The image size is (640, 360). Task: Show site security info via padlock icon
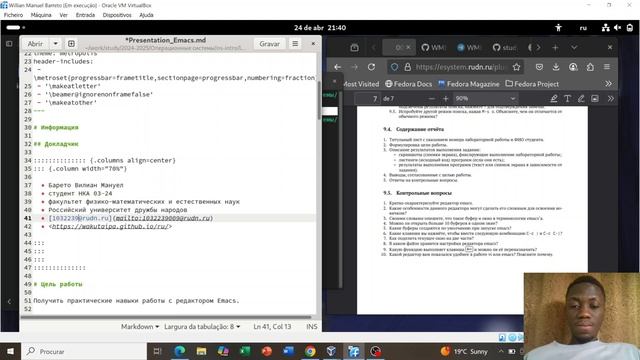(x=407, y=67)
